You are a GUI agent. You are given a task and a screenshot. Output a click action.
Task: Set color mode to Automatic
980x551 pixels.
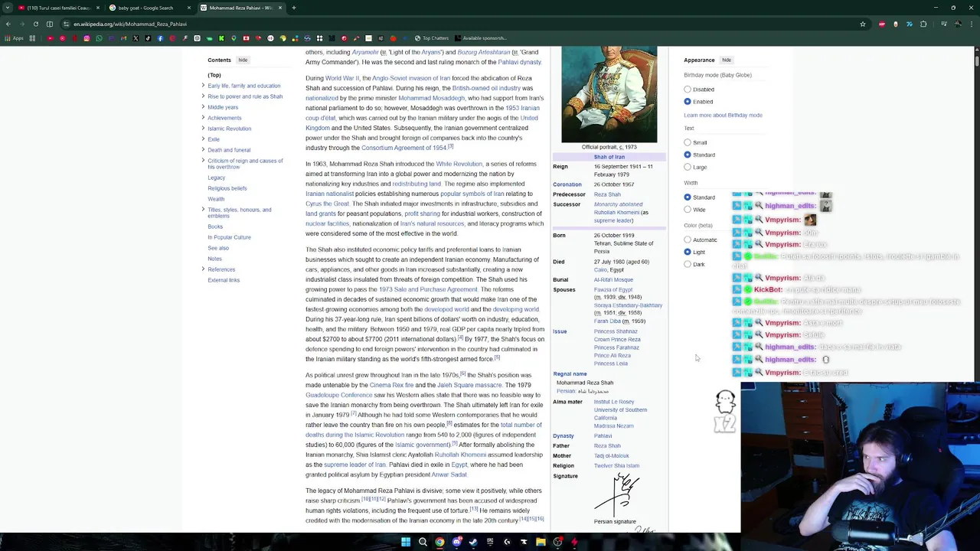(x=688, y=240)
